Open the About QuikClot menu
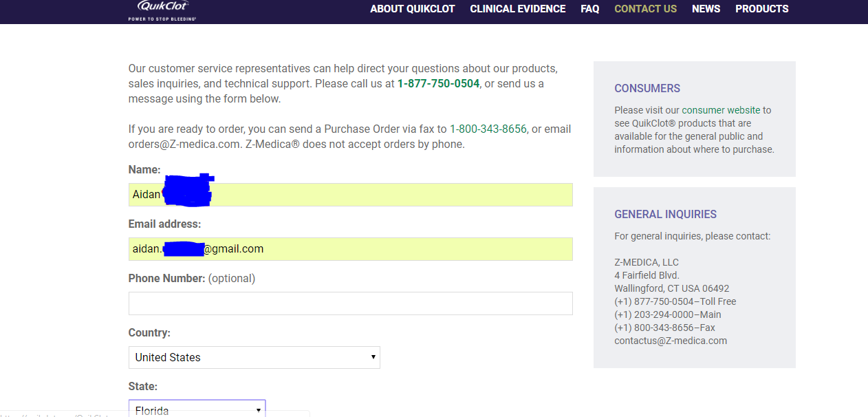868x417 pixels. (x=413, y=9)
